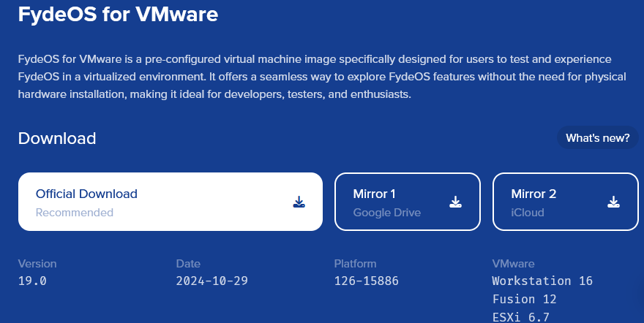Image resolution: width=644 pixels, height=323 pixels.
Task: Click the Version label
Action: pos(37,264)
